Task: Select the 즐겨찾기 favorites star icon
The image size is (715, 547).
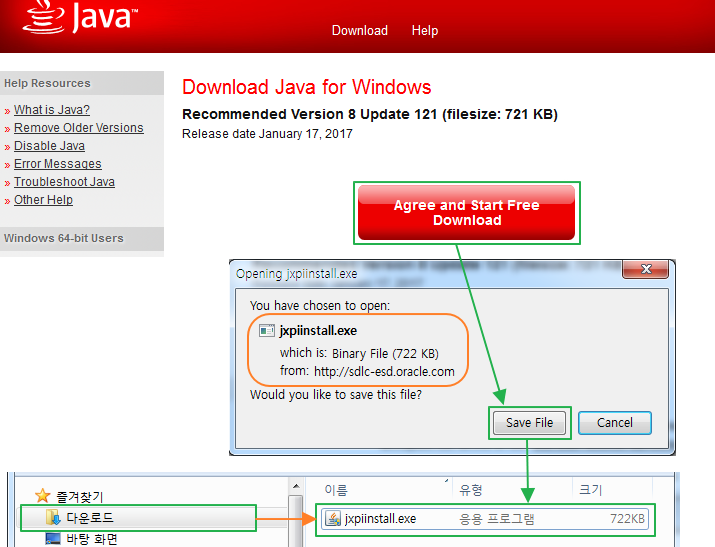Action: (42, 495)
